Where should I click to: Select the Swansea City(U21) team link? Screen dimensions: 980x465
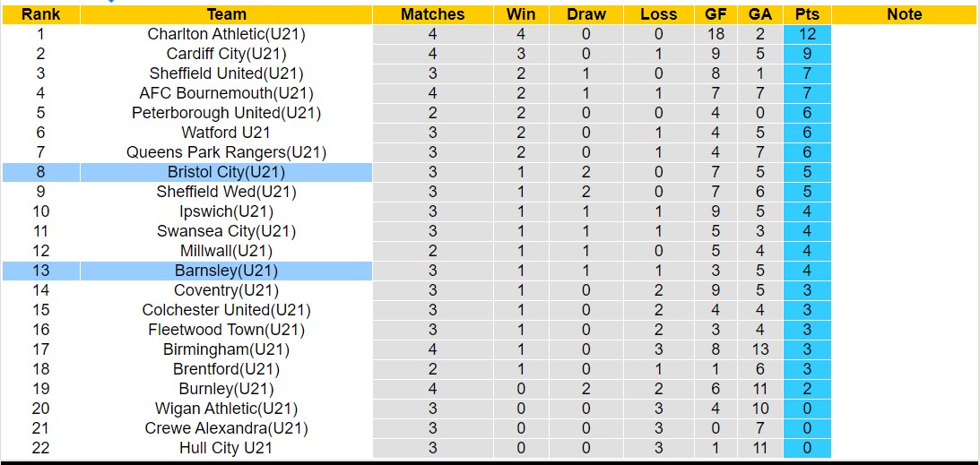226,231
